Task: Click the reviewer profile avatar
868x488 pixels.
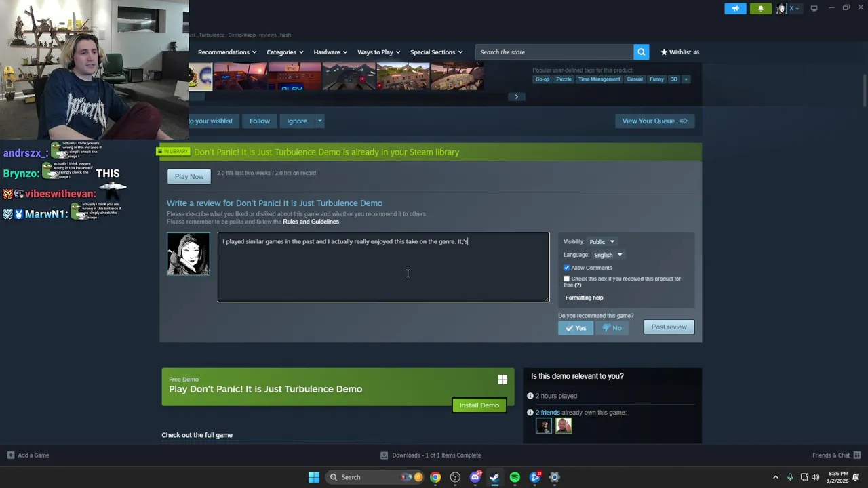Action: (189, 254)
